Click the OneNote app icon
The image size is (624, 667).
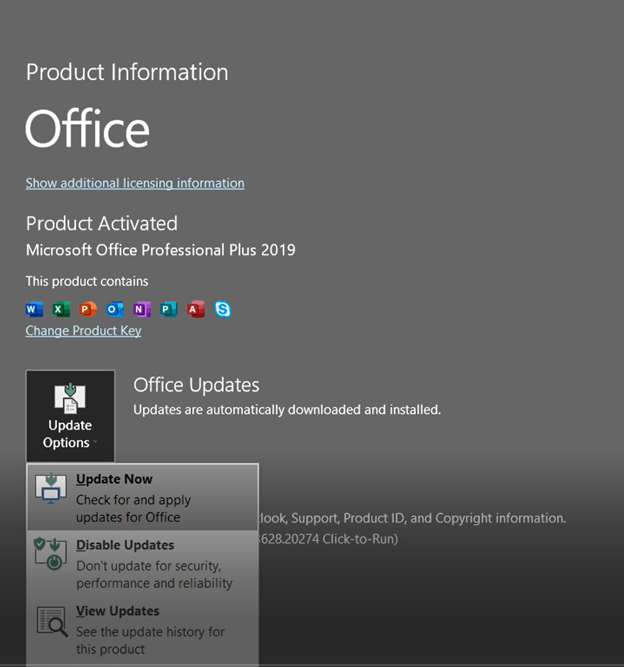[x=142, y=309]
